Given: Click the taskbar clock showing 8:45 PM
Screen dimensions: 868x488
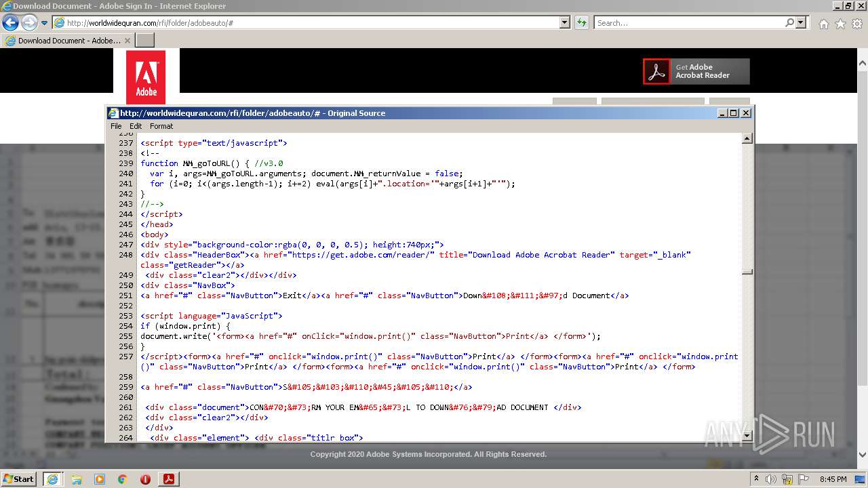Looking at the screenshot, I should pos(833,479).
